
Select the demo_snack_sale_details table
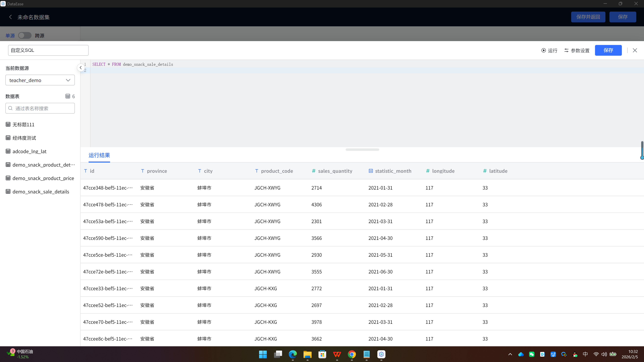41,192
